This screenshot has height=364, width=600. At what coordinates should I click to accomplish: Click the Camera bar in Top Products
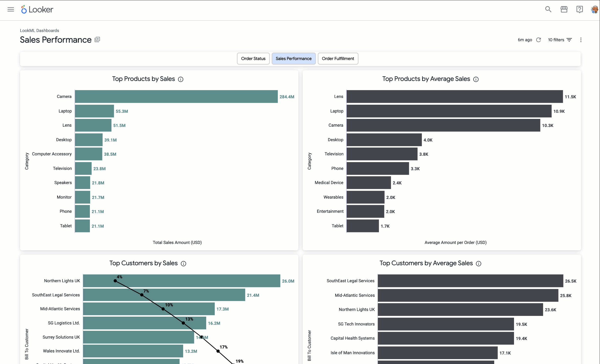[x=176, y=97]
